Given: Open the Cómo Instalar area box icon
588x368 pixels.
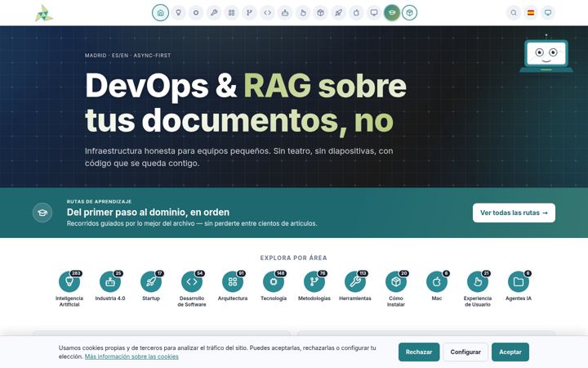Looking at the screenshot, I should [x=396, y=281].
